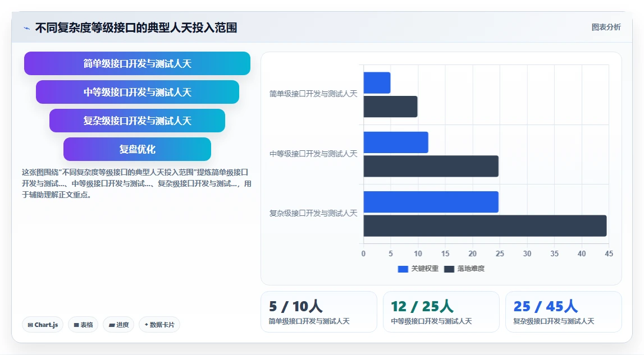Click the card caption 复杂级接口开发与测试人天 under 25 / 45人
The width and height of the screenshot is (644, 355).
pos(554,321)
